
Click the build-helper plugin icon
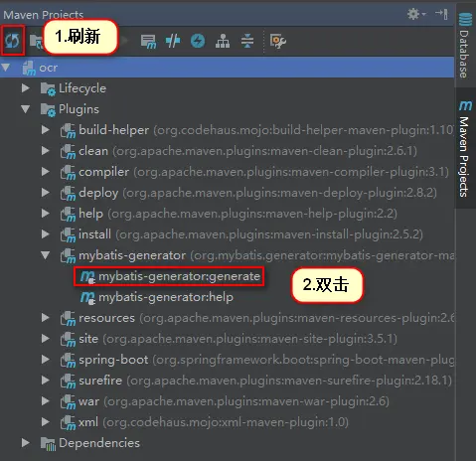[68, 130]
